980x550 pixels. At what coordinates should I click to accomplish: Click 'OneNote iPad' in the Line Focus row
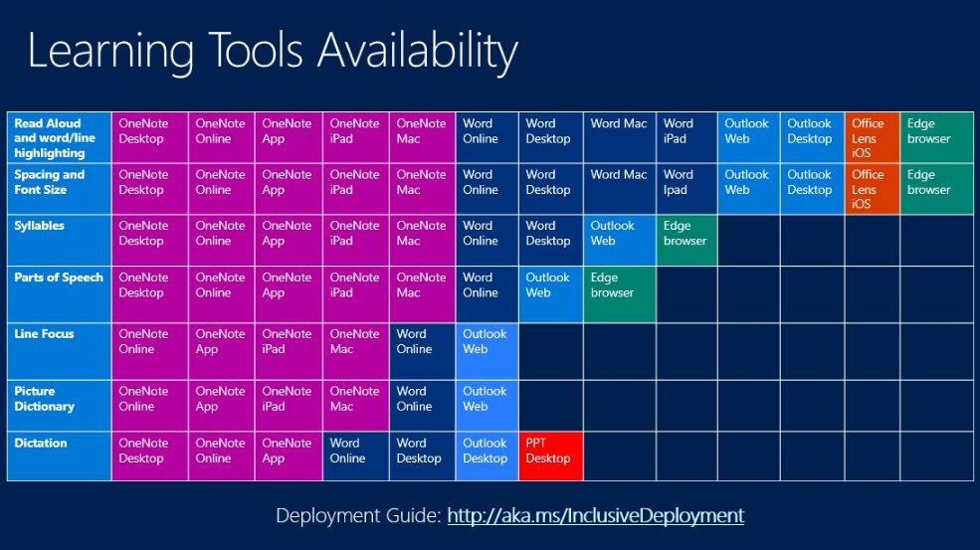[x=289, y=351]
